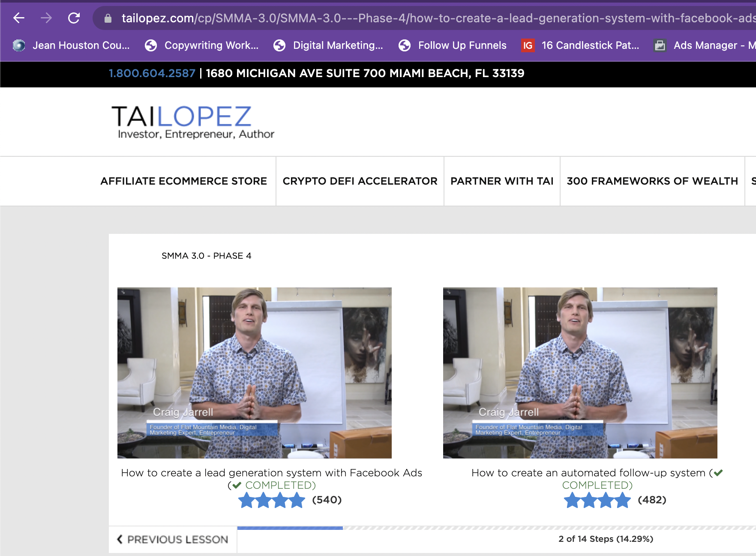Open the Copywriting Work... bookmark
Screen dimensions: 756x556
click(x=202, y=45)
